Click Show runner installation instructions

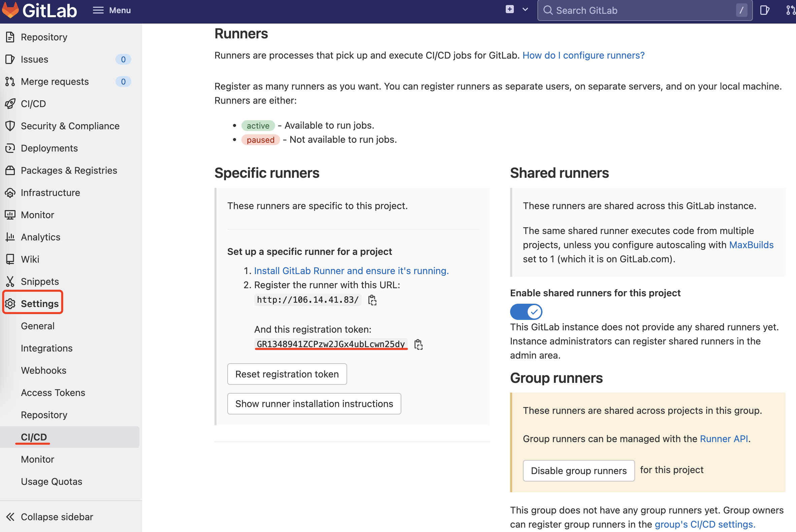pos(314,404)
